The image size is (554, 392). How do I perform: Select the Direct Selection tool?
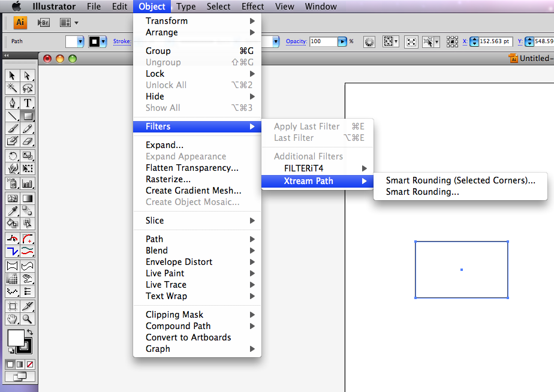click(27, 76)
